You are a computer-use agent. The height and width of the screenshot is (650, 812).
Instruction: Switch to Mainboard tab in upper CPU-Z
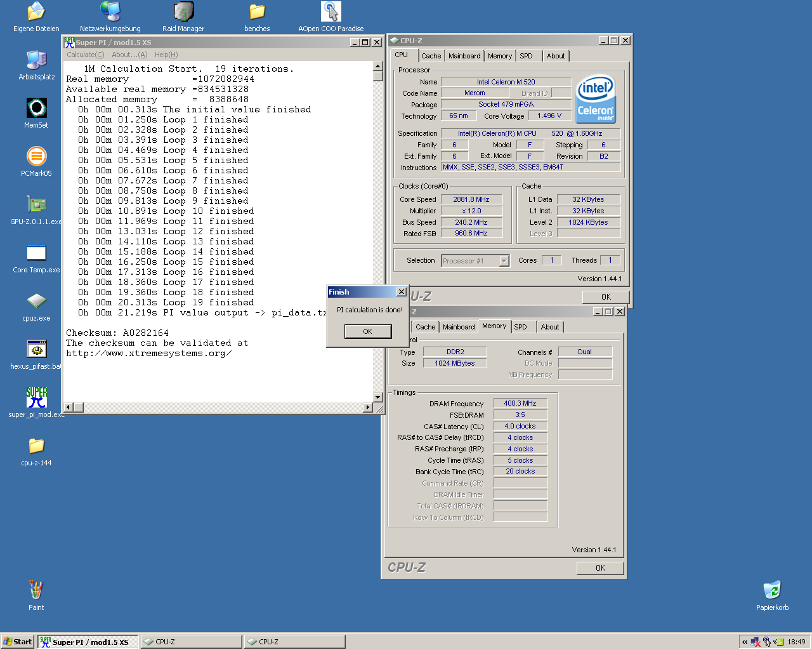click(x=464, y=56)
